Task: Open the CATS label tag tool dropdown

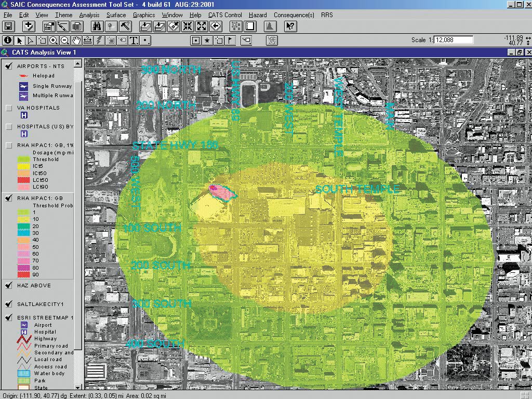Action: tap(246, 41)
